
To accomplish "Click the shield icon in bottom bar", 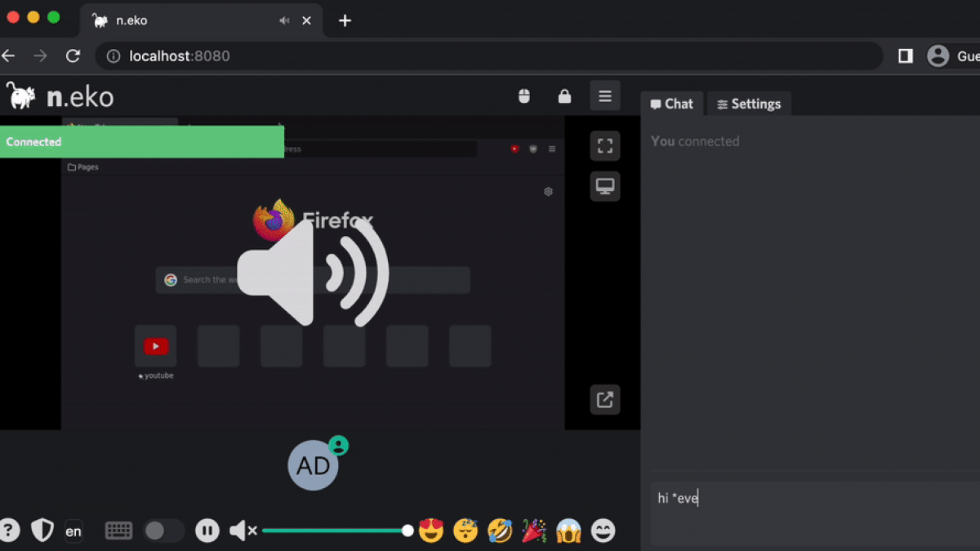I will [42, 531].
